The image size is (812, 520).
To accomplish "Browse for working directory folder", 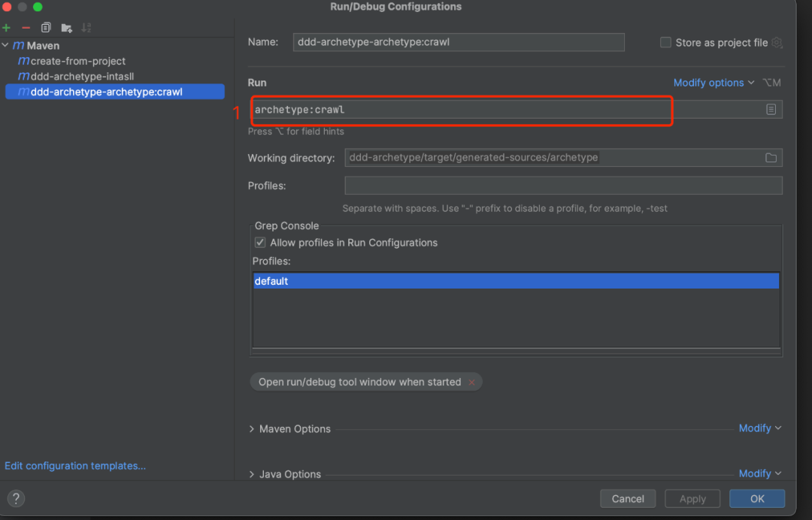I will click(x=771, y=158).
